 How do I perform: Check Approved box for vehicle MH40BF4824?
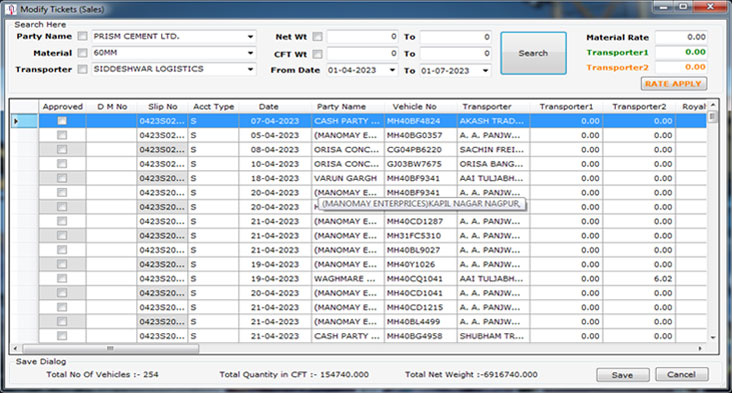(x=62, y=121)
